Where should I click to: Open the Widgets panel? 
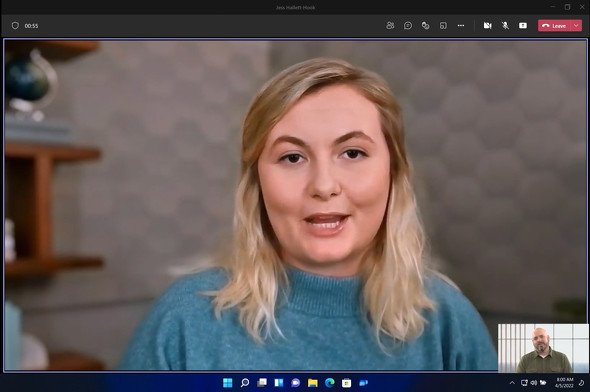pos(279,383)
